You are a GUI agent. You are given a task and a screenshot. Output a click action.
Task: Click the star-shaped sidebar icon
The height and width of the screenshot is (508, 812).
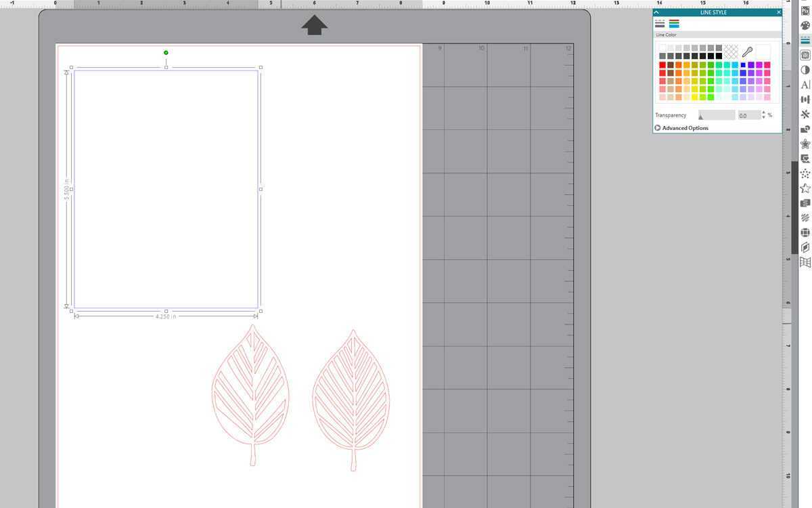point(805,188)
